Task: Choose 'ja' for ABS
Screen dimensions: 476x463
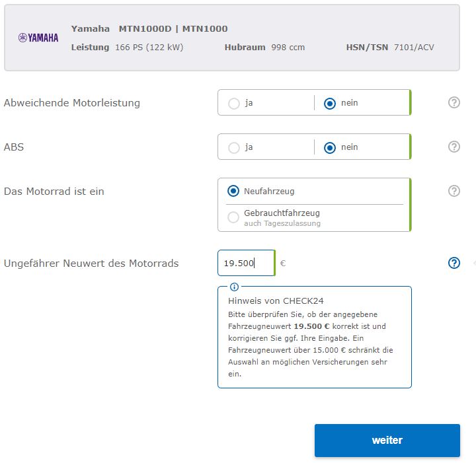Action: 234,147
